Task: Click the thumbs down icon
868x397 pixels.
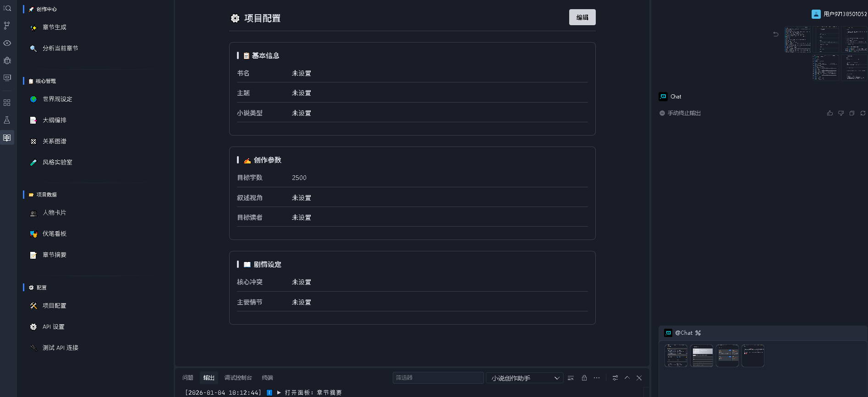Action: [841, 113]
